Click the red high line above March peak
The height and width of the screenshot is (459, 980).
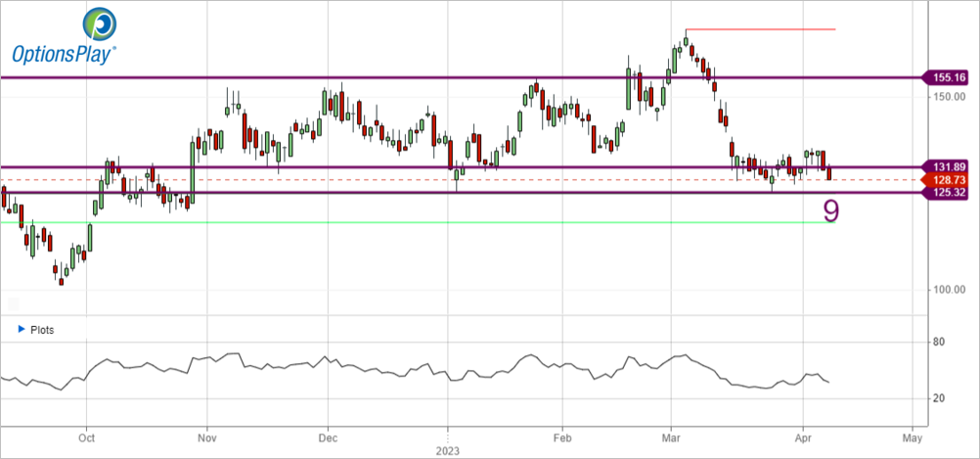pos(761,29)
